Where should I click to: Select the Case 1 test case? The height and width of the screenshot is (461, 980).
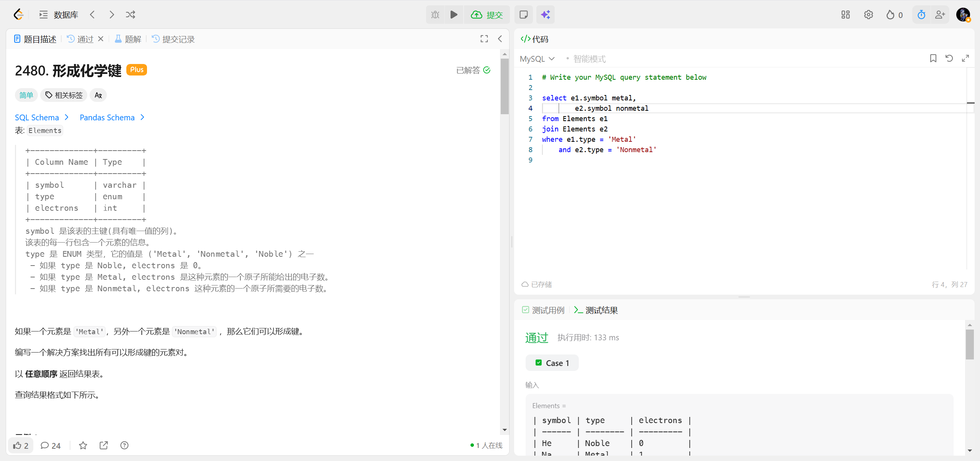point(552,363)
